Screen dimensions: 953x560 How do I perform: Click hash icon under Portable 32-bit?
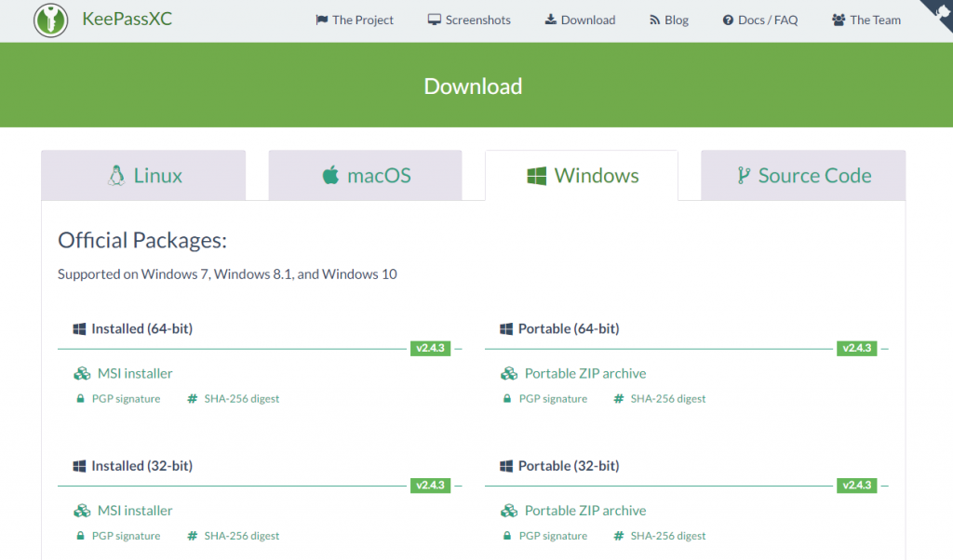coord(619,537)
